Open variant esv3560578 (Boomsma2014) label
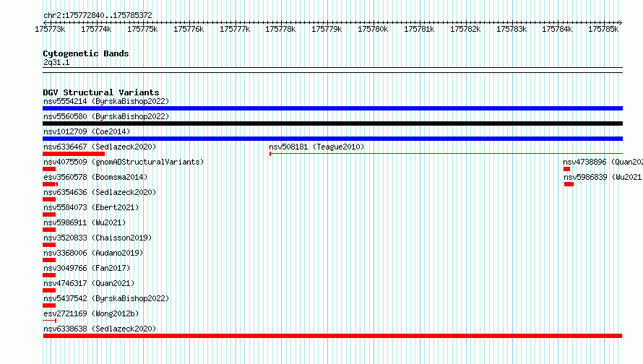Image resolution: width=643 pixels, height=364 pixels. click(x=95, y=177)
